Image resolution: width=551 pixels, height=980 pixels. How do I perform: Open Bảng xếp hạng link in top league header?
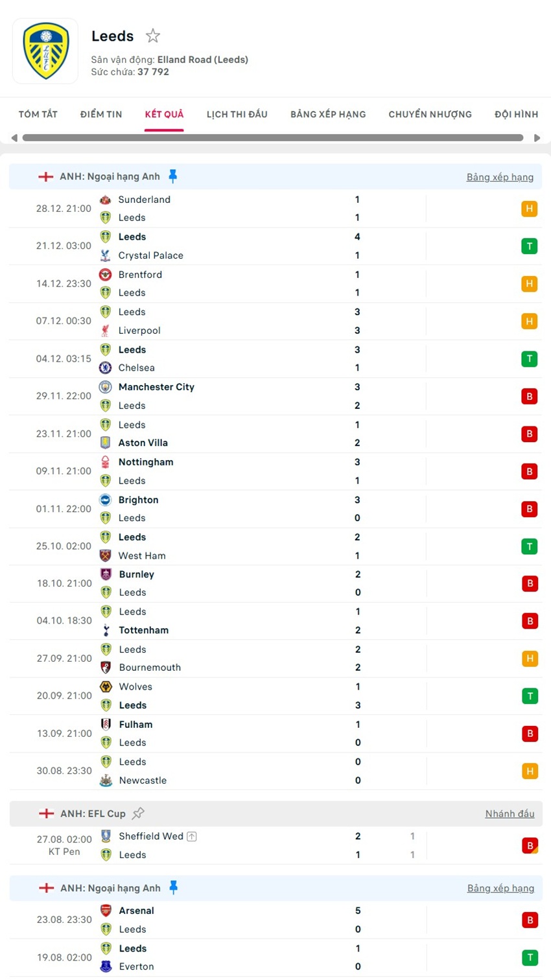(x=500, y=177)
